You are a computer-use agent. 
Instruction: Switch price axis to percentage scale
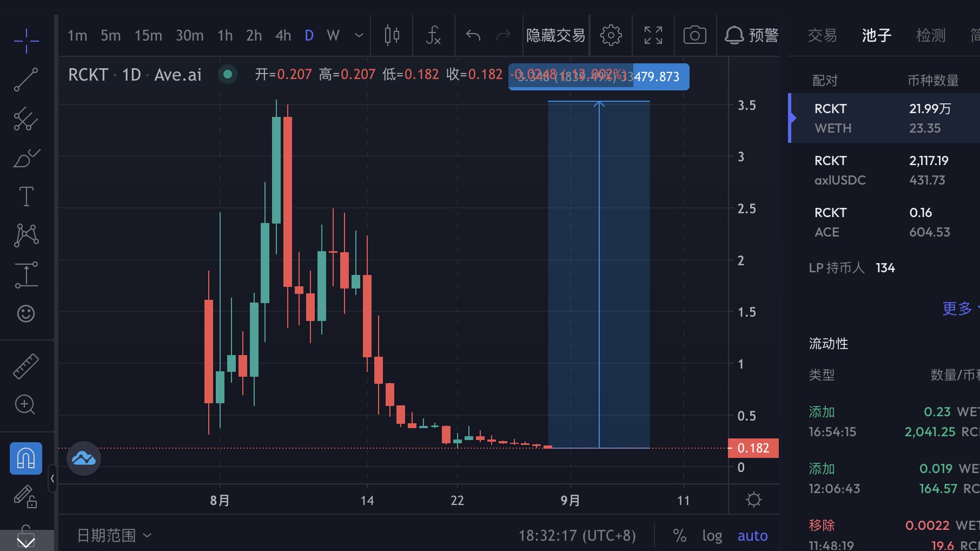coord(680,535)
